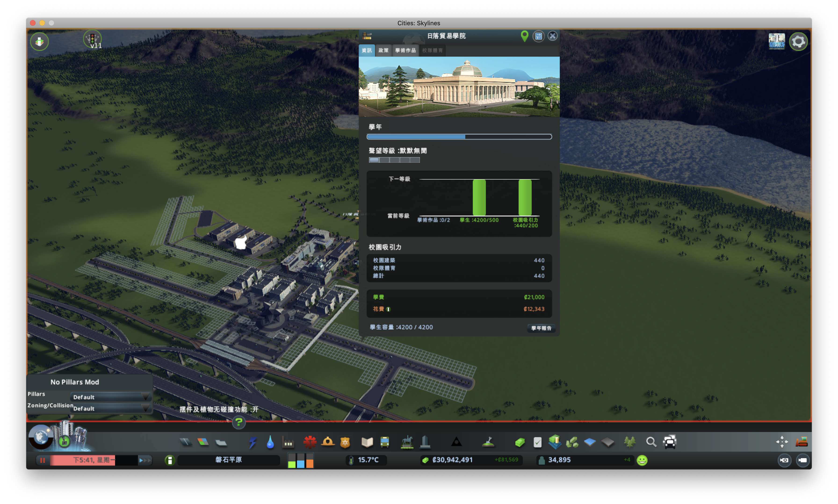Open the Public Transport bus menu
Image resolution: width=838 pixels, height=504 pixels.
click(385, 442)
